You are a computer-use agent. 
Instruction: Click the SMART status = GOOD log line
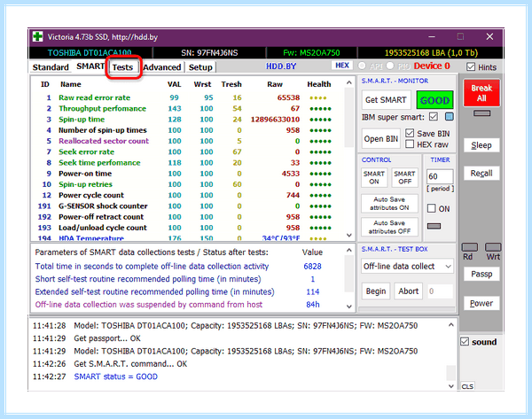click(115, 376)
